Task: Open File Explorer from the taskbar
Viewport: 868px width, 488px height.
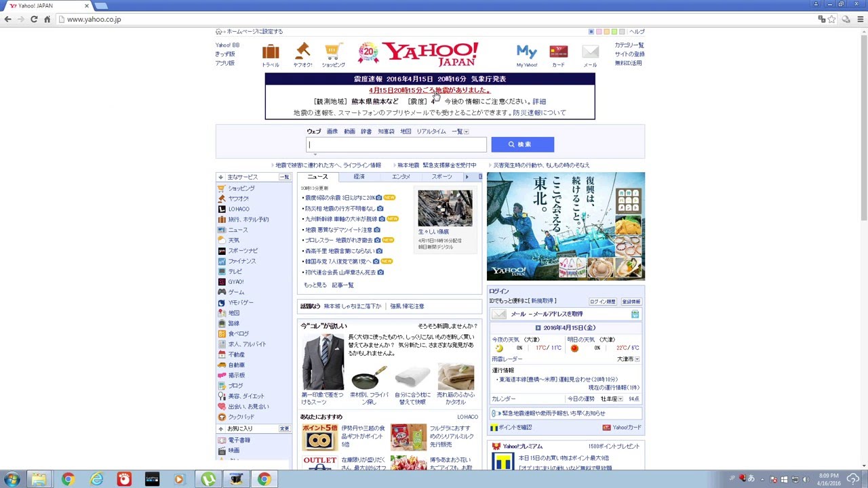Action: [x=39, y=480]
